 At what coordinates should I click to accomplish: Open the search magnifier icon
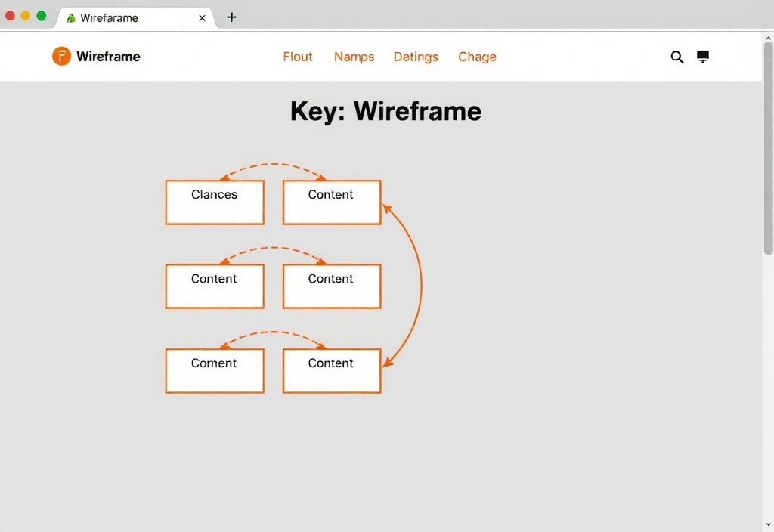(676, 57)
